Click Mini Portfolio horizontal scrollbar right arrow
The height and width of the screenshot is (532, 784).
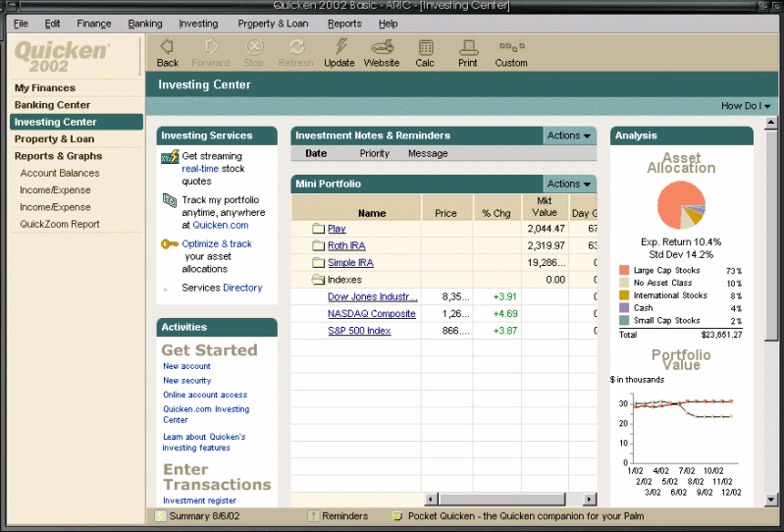590,499
